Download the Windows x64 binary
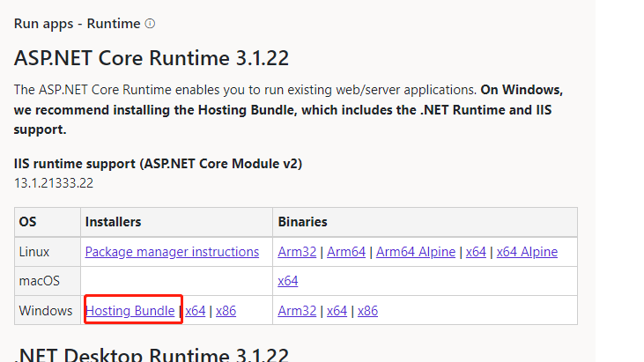Viewport: 644px width, 362px height. [x=337, y=310]
